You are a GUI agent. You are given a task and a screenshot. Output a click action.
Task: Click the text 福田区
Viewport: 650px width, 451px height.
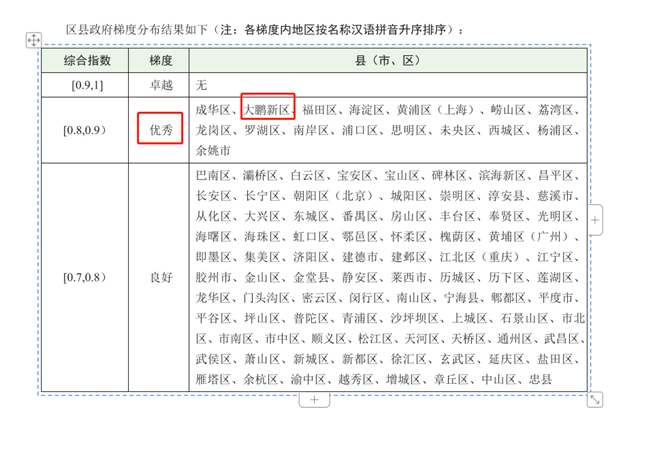pyautogui.click(x=319, y=110)
